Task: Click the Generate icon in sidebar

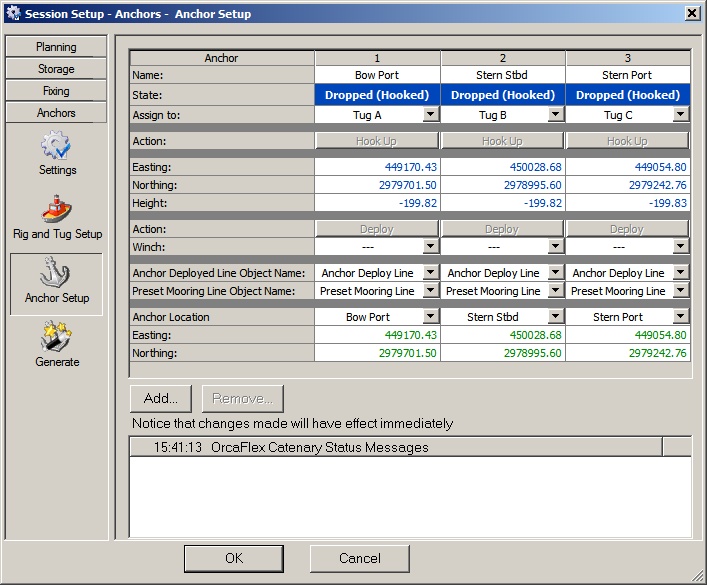Action: tap(56, 345)
